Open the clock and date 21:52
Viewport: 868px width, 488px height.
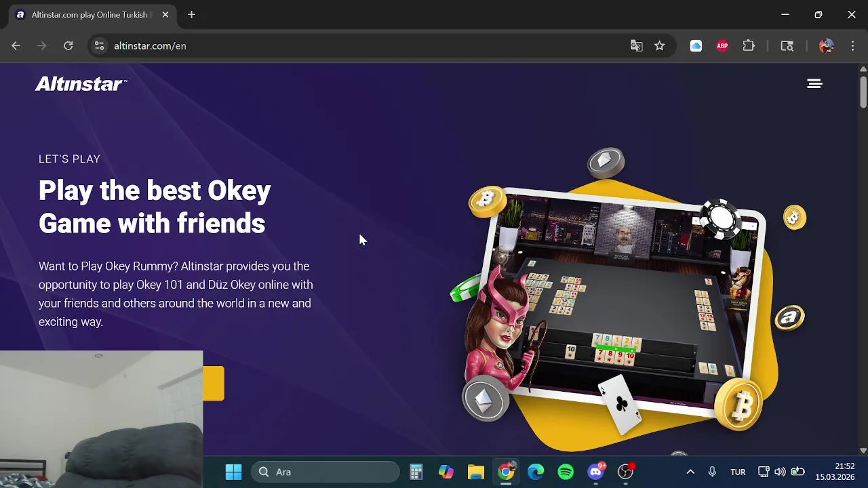(835, 472)
